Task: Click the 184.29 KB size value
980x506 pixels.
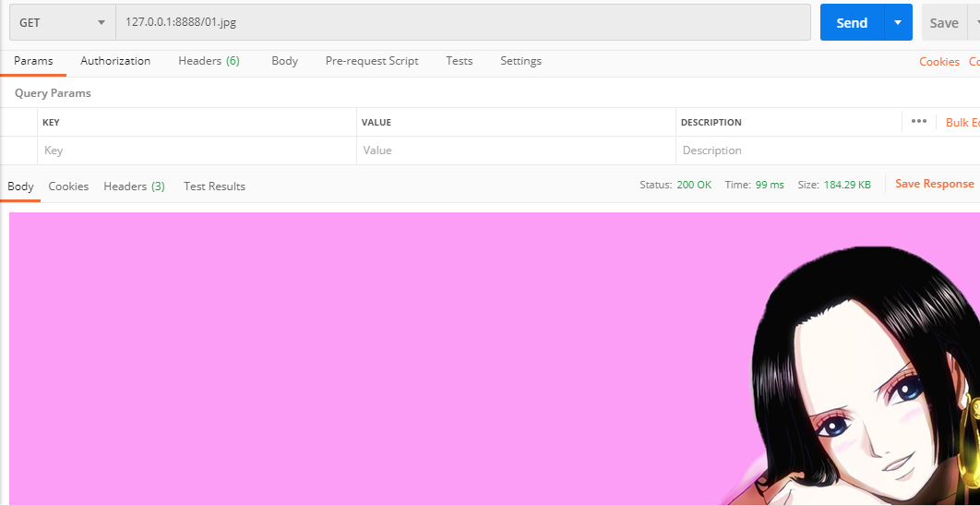Action: pyautogui.click(x=847, y=186)
